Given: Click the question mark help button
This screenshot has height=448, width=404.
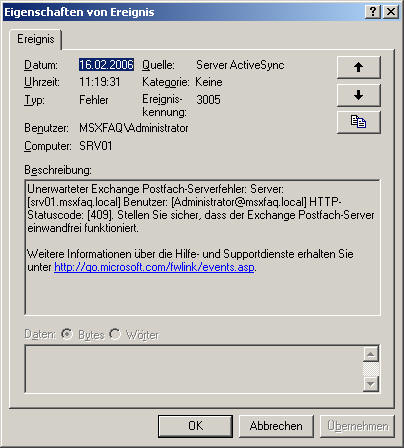Looking at the screenshot, I should coord(373,12).
